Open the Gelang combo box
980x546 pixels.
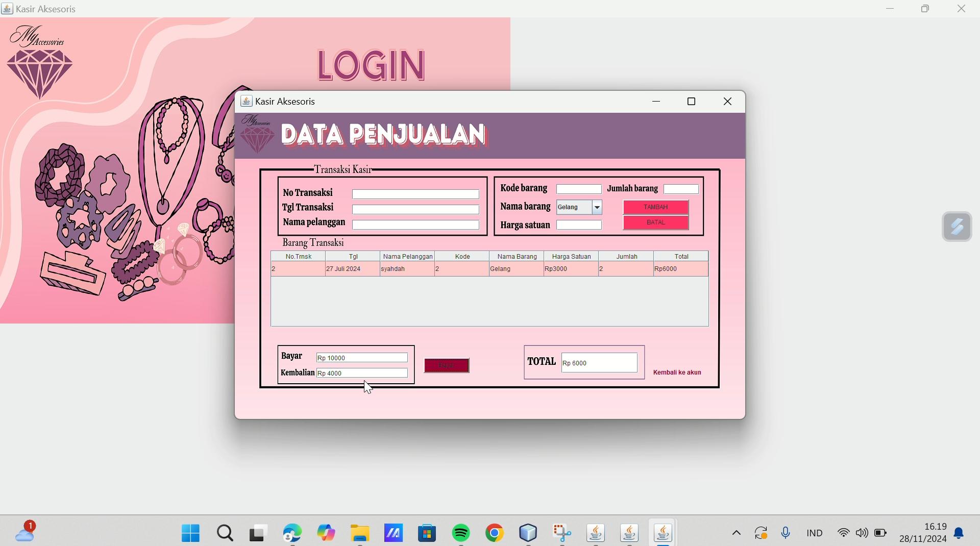click(574, 208)
